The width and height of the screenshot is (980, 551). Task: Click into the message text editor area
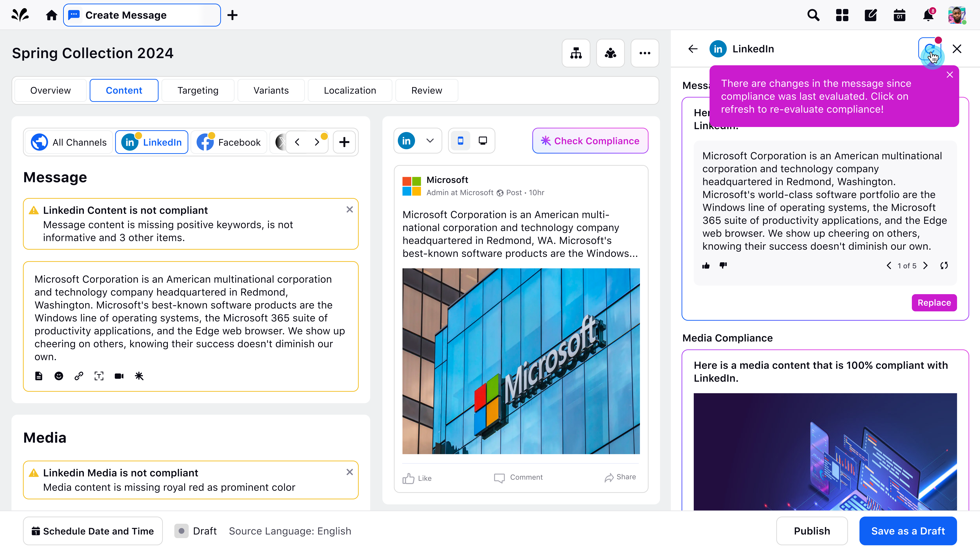pyautogui.click(x=190, y=318)
